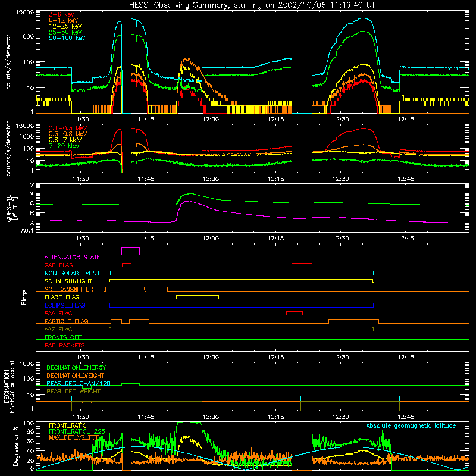Click the BAD_PACKETS flag label
Screen dimensions: 476x476
(x=65, y=345)
